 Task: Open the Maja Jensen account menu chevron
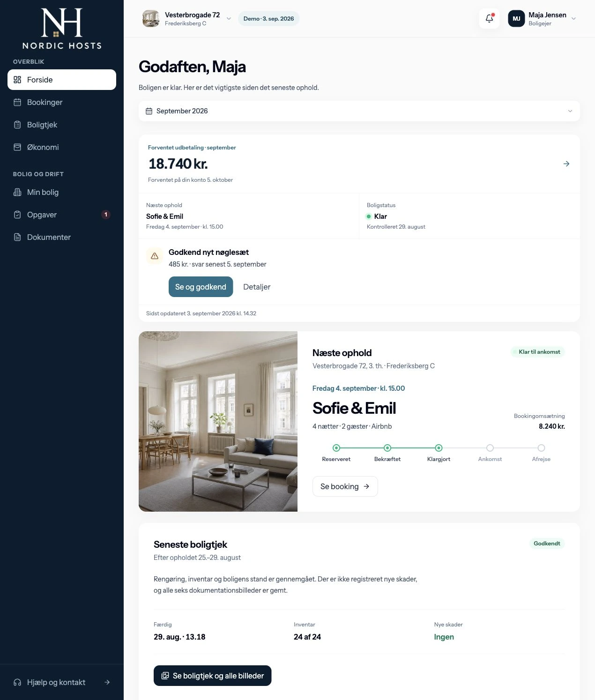pos(573,19)
